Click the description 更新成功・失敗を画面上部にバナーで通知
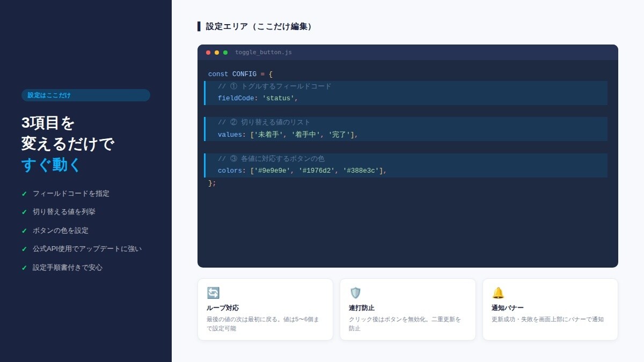 point(547,319)
